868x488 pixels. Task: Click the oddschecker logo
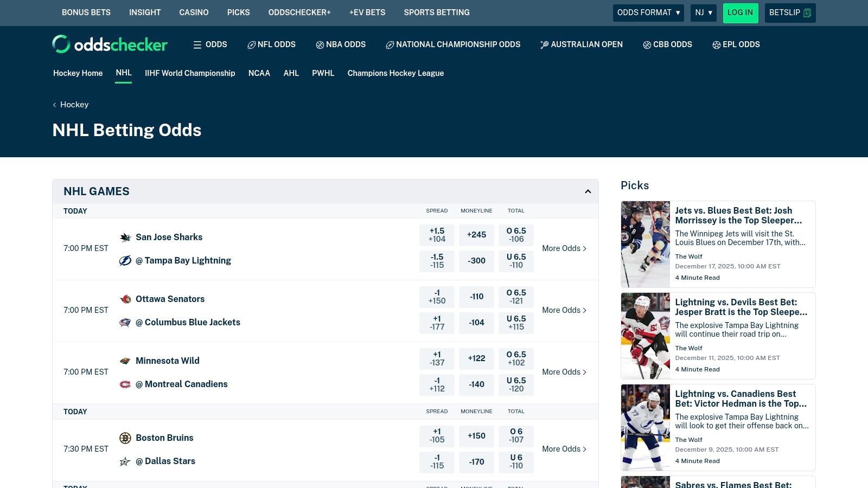[110, 44]
